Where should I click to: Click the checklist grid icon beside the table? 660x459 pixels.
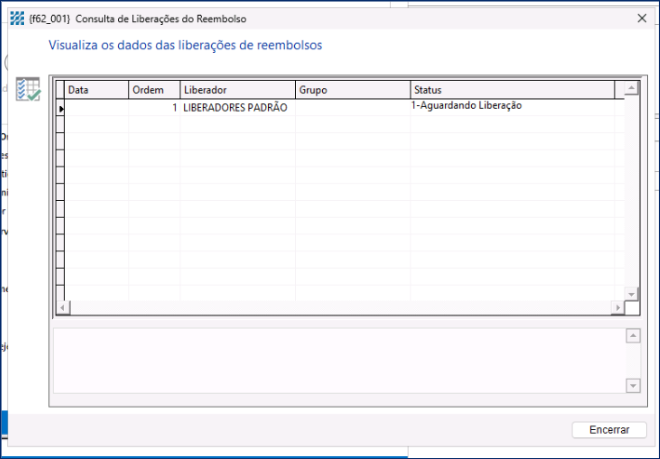tap(30, 89)
